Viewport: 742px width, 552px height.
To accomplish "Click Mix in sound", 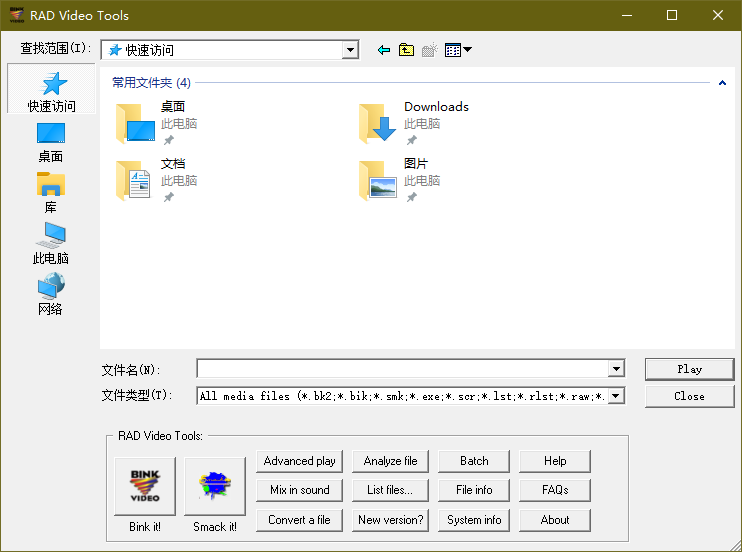I will click(300, 490).
